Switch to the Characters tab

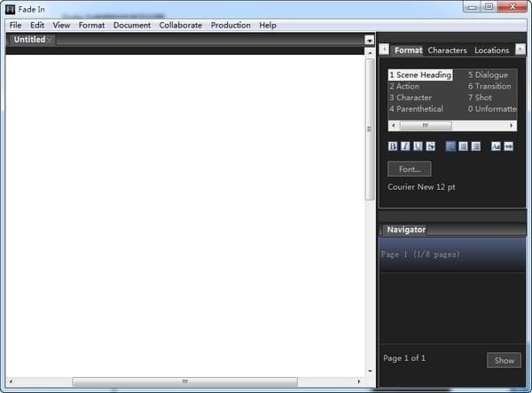tap(447, 51)
